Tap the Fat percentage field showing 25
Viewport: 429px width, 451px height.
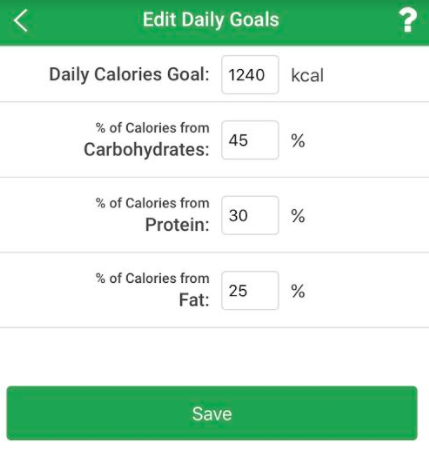(x=250, y=291)
